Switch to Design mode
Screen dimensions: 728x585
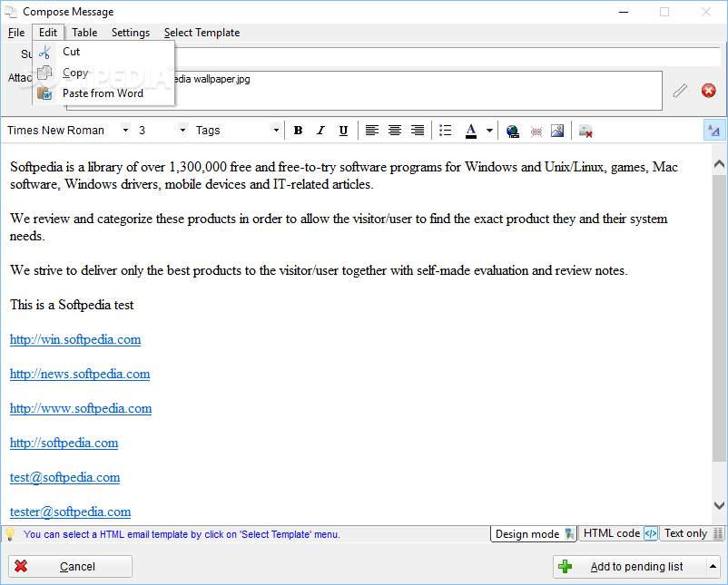point(534,534)
